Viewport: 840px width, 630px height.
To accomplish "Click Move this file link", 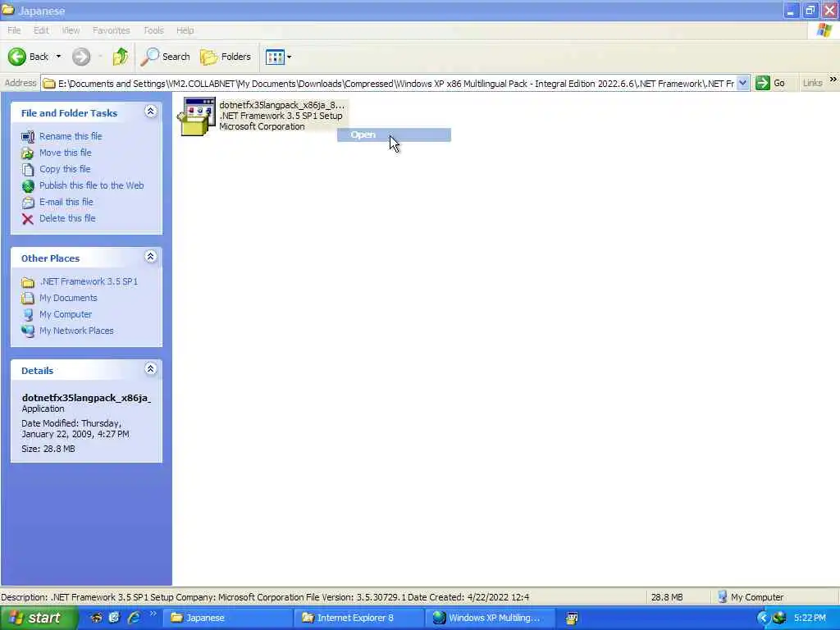I will [x=66, y=153].
